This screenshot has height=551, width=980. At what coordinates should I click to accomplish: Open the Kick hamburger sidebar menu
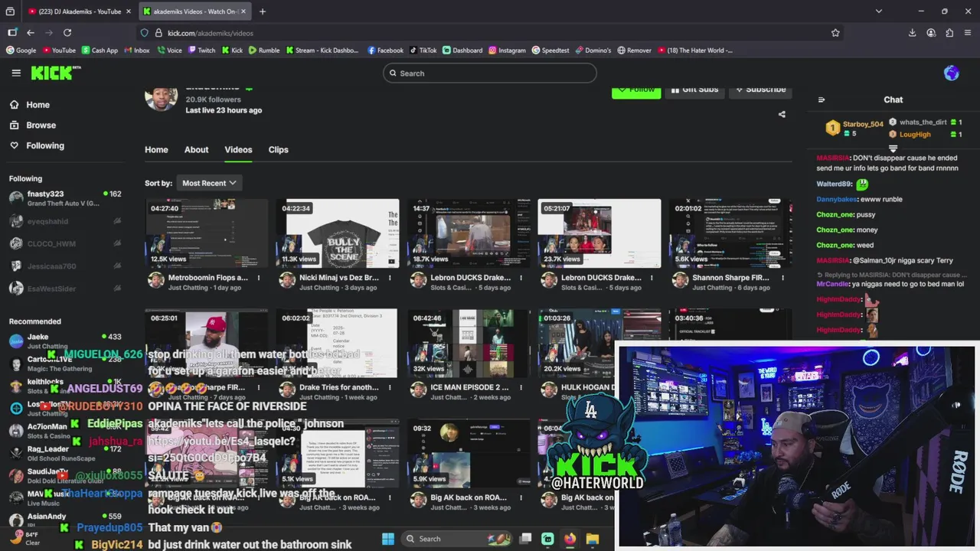[x=16, y=73]
